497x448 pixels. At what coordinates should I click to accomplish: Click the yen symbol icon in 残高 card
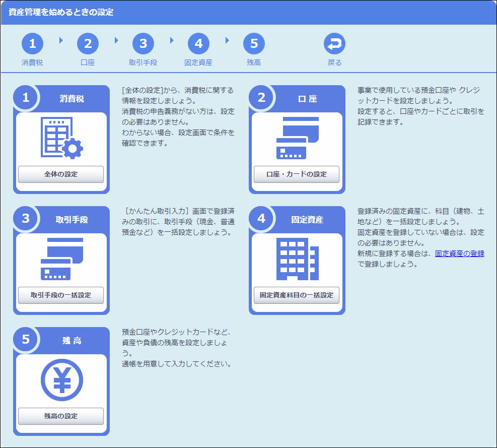click(61, 380)
